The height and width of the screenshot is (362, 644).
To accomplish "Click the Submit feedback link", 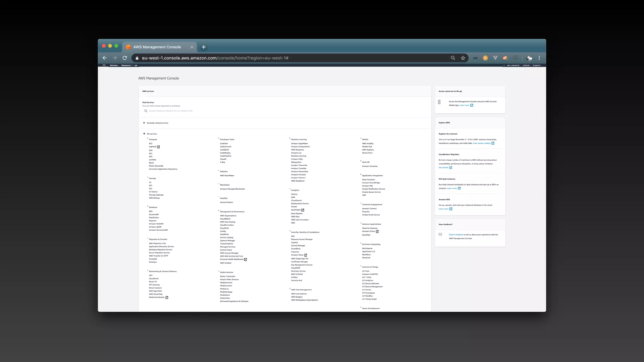I will (x=456, y=235).
